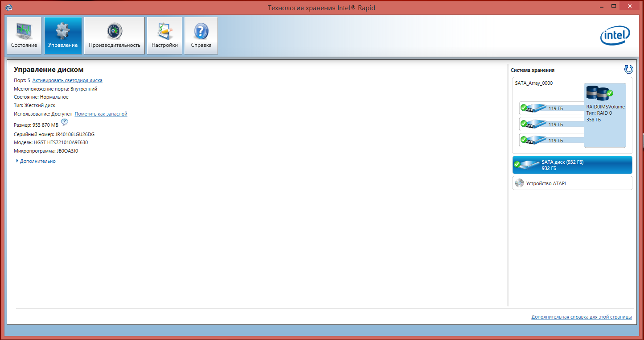Select SATA диск (932 ГБ) entry
Viewport: 644px width, 340px height.
572,165
